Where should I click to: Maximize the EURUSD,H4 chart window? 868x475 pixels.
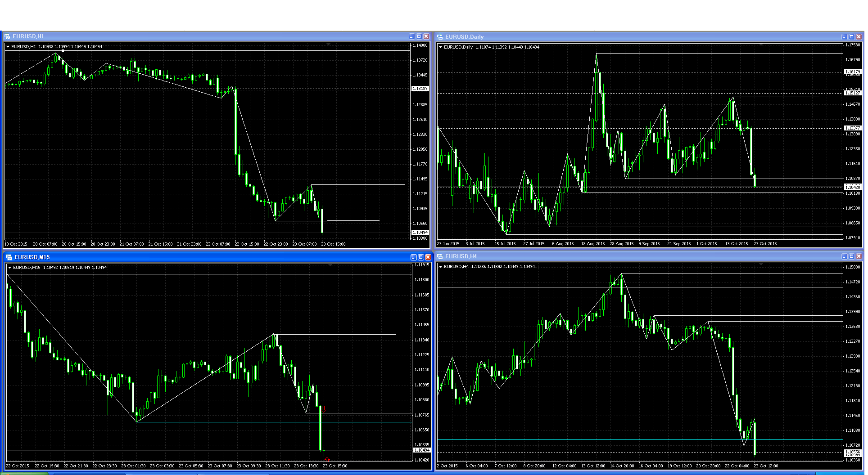851,256
